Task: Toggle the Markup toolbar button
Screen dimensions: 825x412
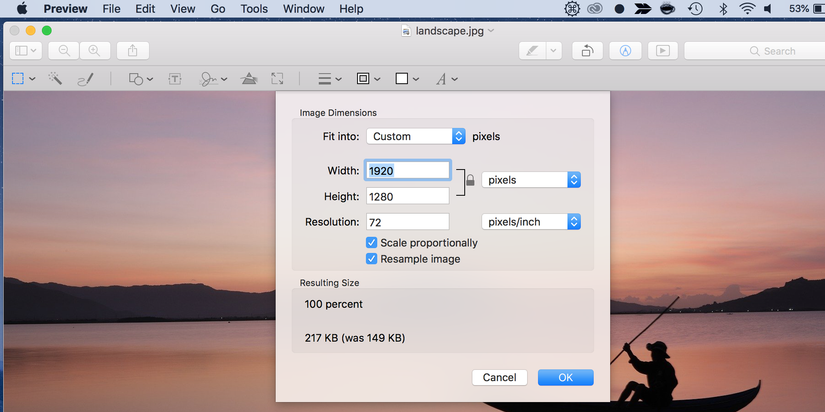Action: coord(625,51)
